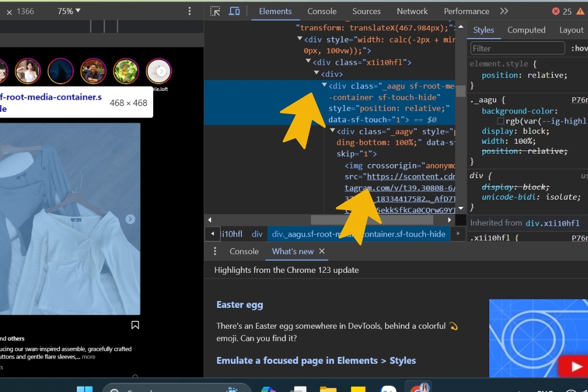Click the horizontal scrollbar left arrow
This screenshot has height=392, width=588.
[210, 220]
